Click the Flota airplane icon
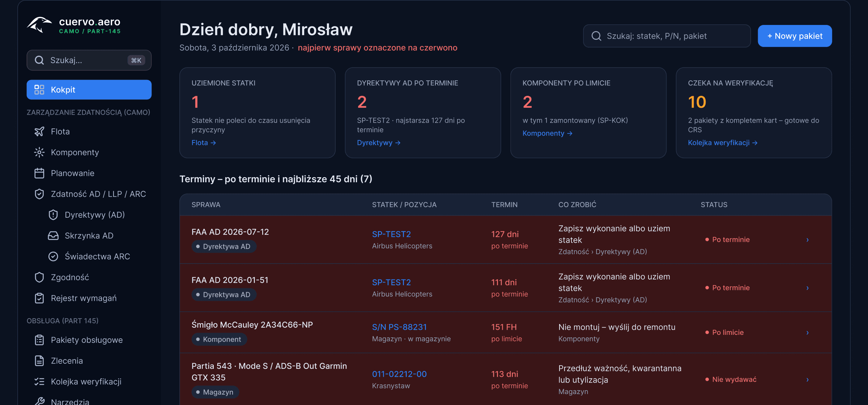The height and width of the screenshot is (405, 868). coord(39,132)
